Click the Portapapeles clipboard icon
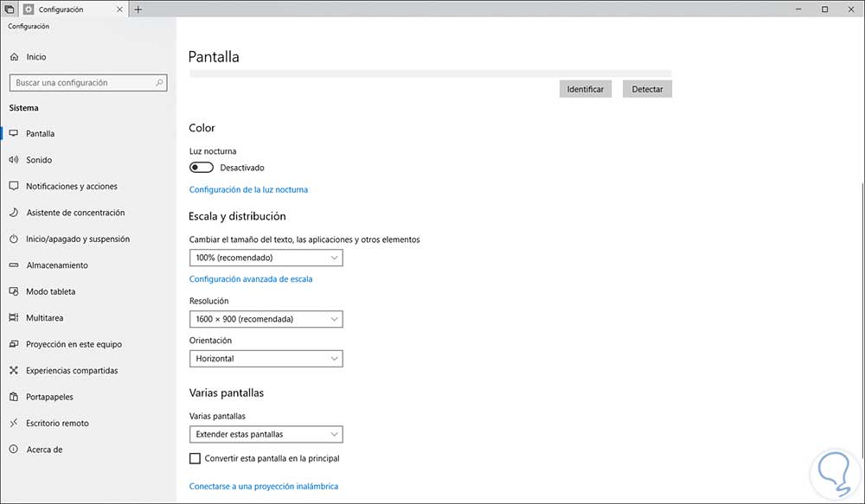The image size is (865, 504). coord(14,398)
